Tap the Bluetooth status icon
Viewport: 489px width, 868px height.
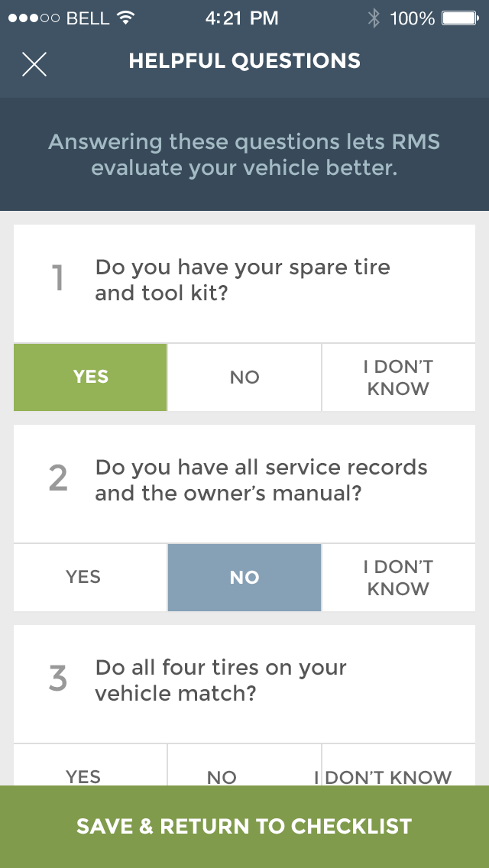click(374, 18)
